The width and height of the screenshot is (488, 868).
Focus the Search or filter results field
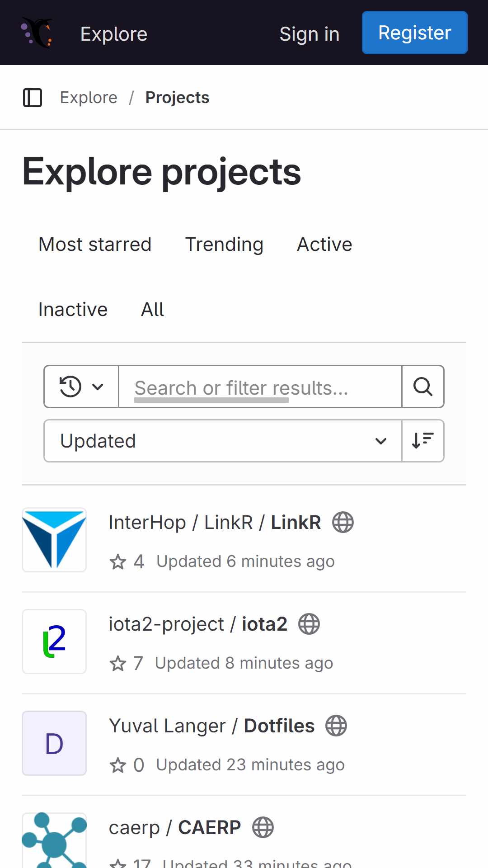pos(260,387)
